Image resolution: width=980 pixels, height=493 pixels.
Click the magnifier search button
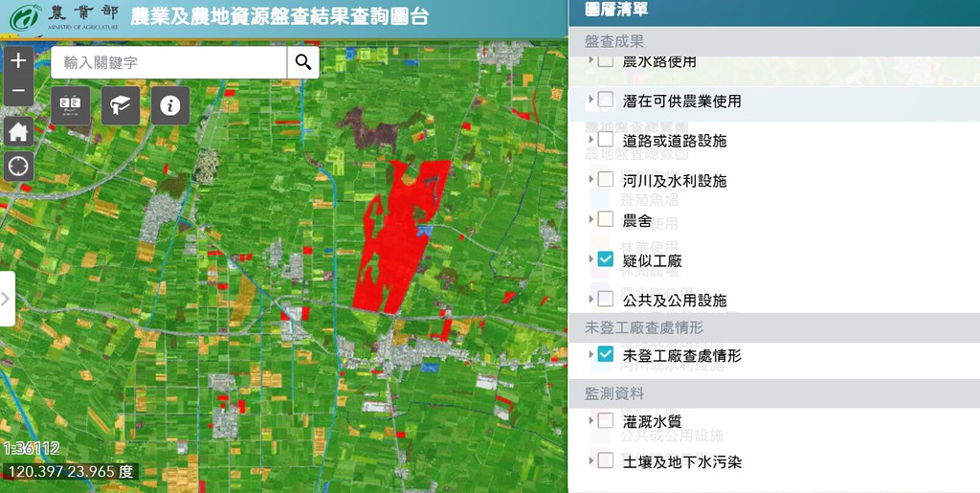(x=303, y=63)
